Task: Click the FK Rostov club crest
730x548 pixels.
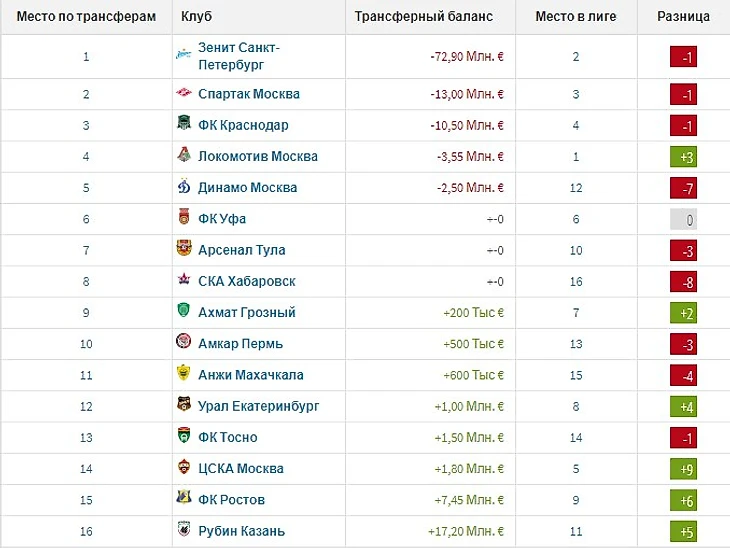Action: point(184,499)
